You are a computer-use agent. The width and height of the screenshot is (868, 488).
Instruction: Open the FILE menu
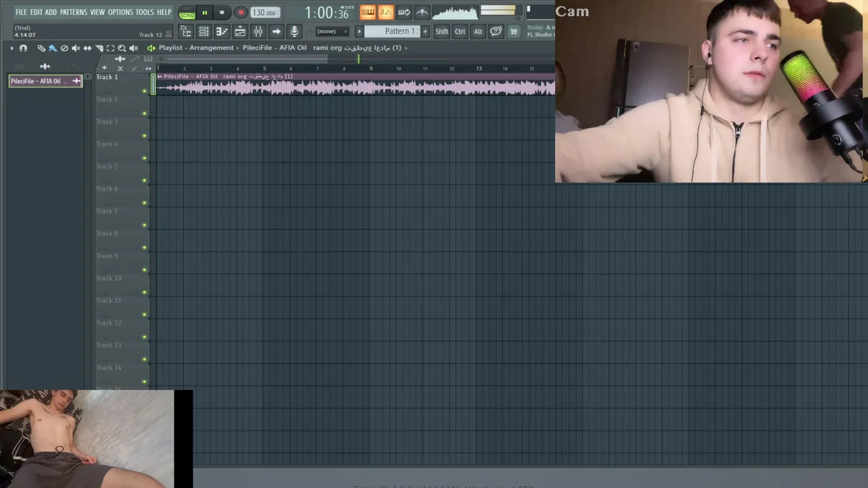(x=21, y=12)
